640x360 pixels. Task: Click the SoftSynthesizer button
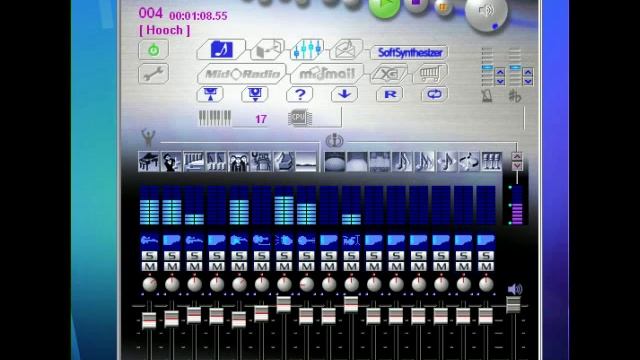click(x=409, y=52)
